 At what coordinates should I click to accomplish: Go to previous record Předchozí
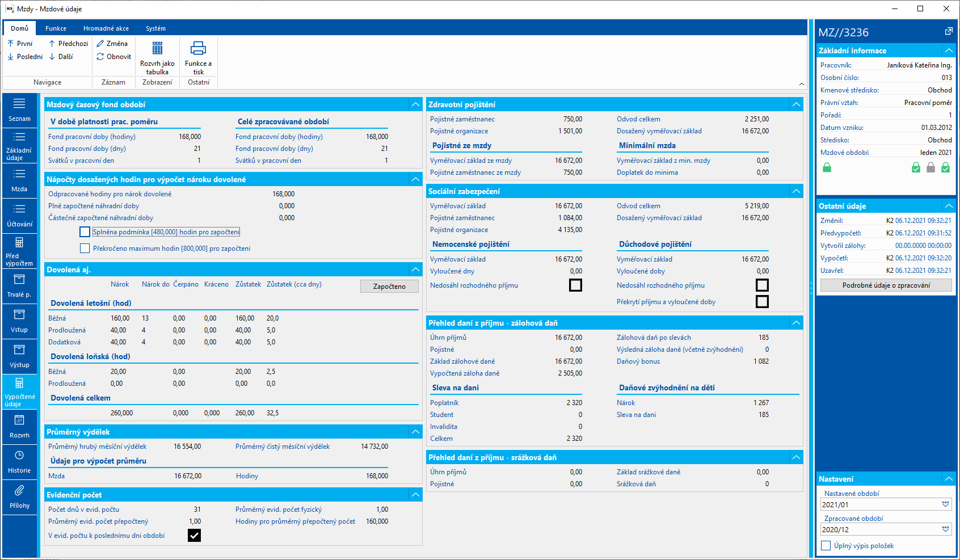tap(68, 44)
